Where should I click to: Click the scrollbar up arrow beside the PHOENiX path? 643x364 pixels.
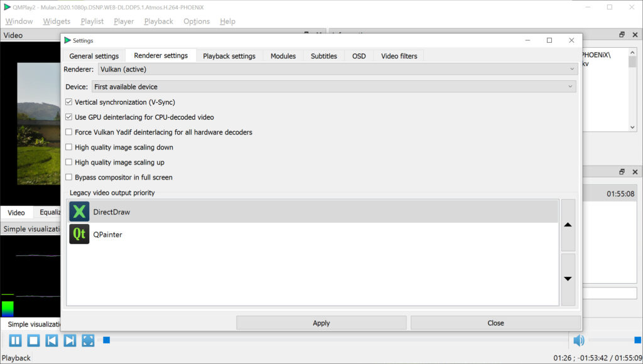pos(632,53)
